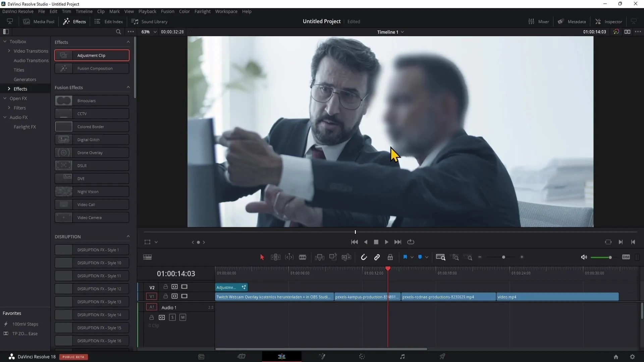Add a flag with the flag icon
The image size is (644, 362).
(x=405, y=257)
